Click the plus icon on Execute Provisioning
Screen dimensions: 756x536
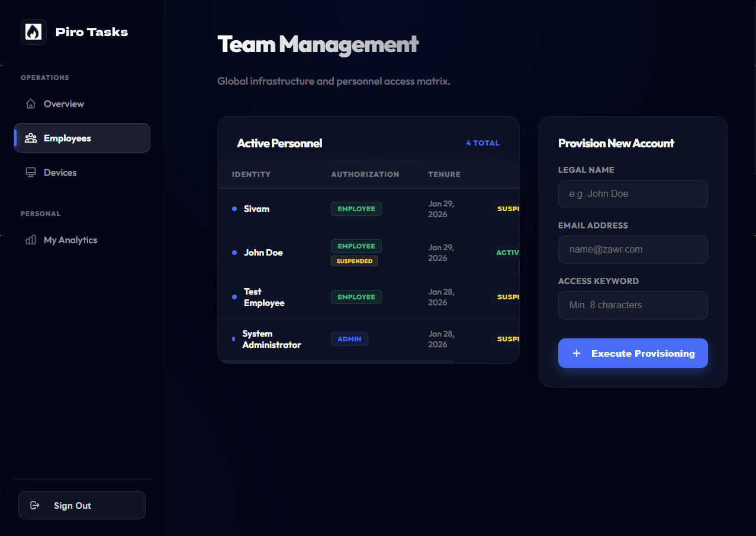click(x=577, y=353)
